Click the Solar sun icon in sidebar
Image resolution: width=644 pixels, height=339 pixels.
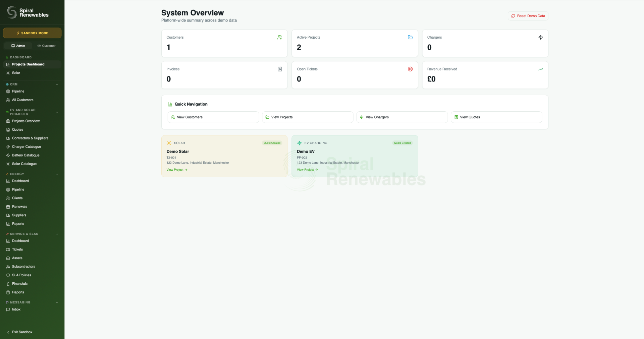8,73
